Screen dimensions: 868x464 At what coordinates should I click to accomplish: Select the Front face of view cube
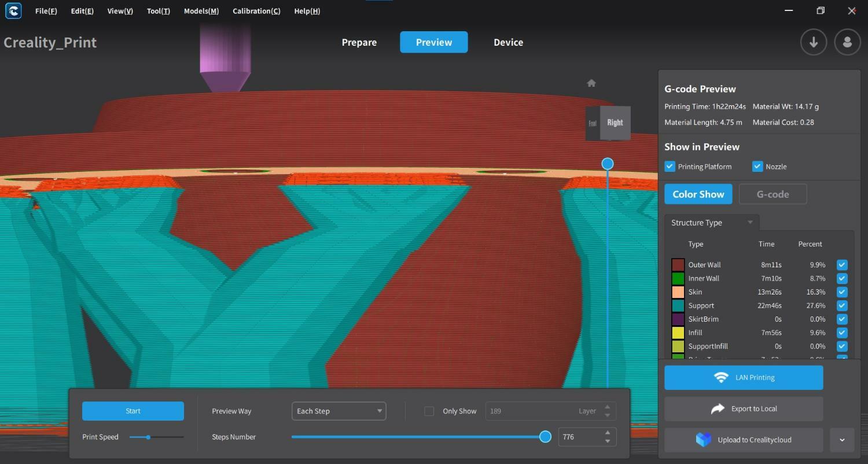pyautogui.click(x=593, y=123)
